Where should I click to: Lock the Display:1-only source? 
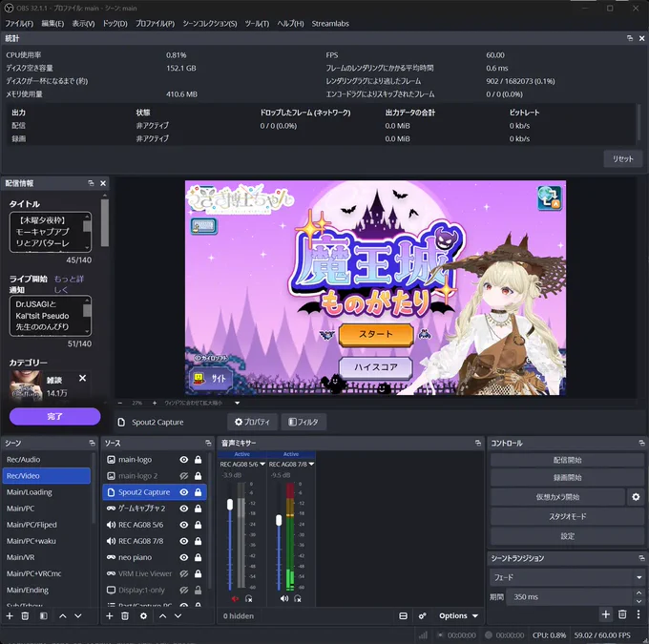coord(199,590)
